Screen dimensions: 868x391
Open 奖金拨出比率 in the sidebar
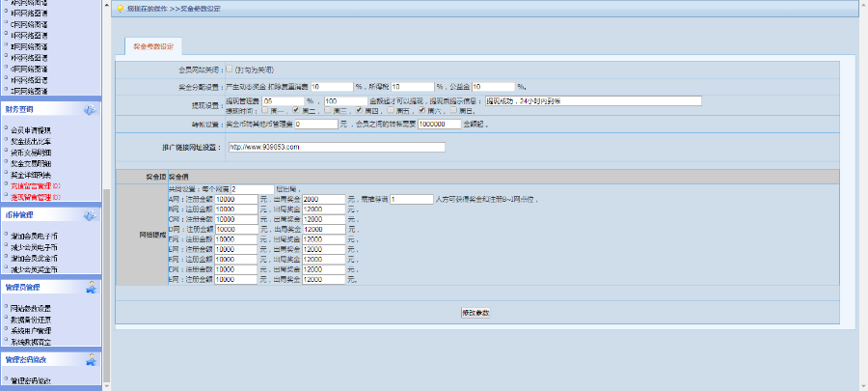point(31,142)
